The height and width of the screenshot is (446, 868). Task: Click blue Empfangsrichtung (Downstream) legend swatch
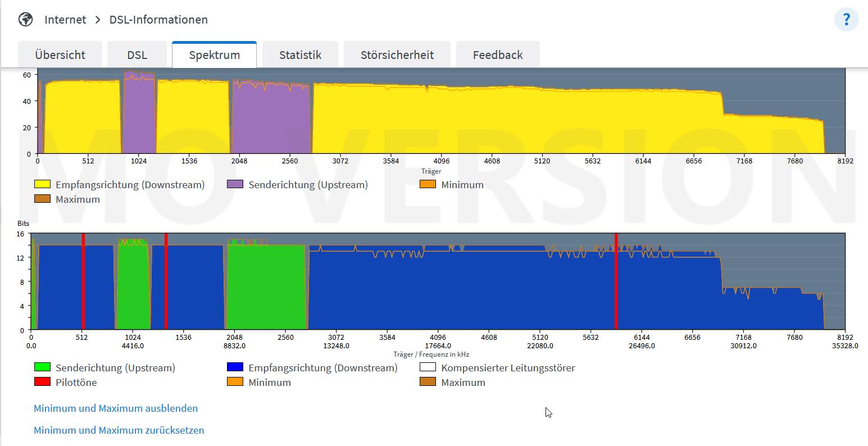(235, 367)
